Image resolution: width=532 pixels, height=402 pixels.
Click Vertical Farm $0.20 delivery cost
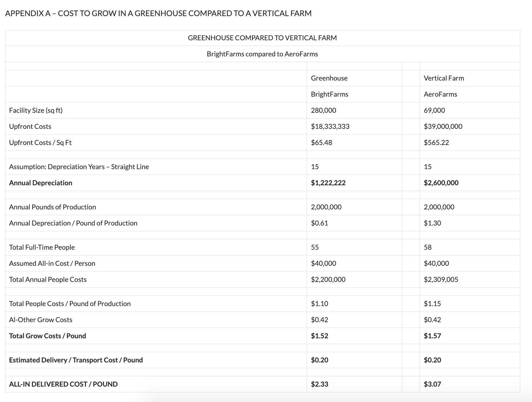[432, 360]
